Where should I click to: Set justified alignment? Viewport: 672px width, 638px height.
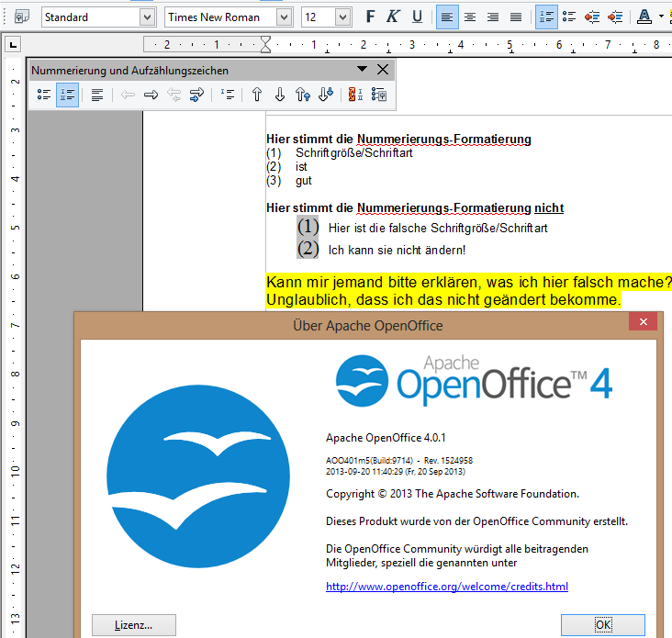(516, 17)
